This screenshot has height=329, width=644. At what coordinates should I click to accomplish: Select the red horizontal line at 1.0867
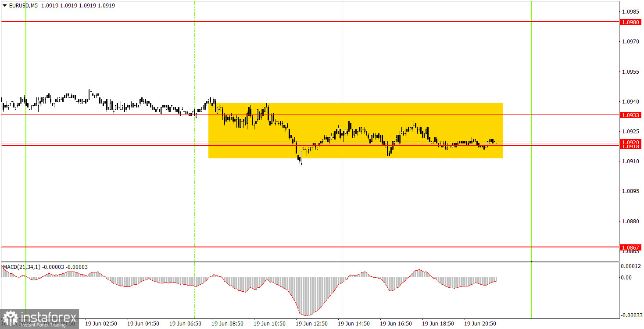(309, 247)
